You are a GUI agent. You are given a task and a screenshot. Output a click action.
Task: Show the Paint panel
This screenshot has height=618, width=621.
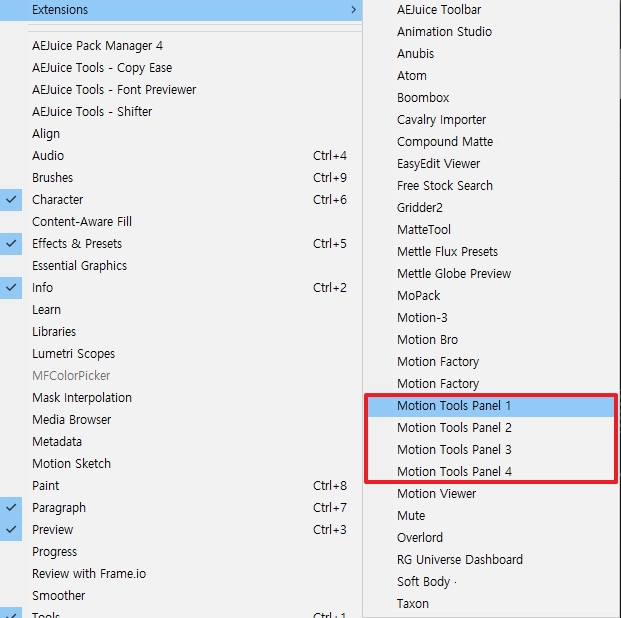[x=46, y=486]
